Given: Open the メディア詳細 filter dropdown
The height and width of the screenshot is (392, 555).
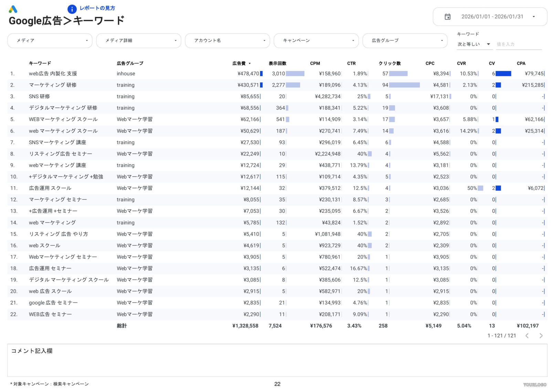Looking at the screenshot, I should [139, 41].
